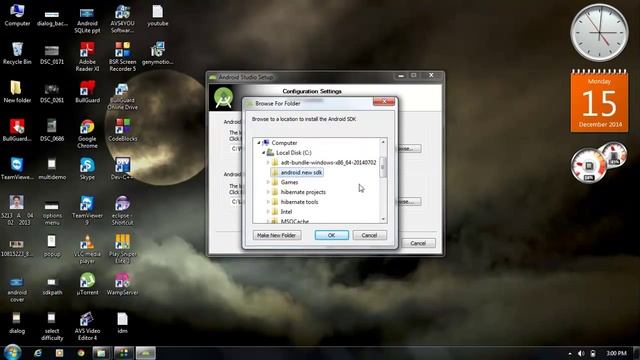Viewport: 640px width, 360px height.
Task: Expand the Games folder node
Action: coord(268,182)
